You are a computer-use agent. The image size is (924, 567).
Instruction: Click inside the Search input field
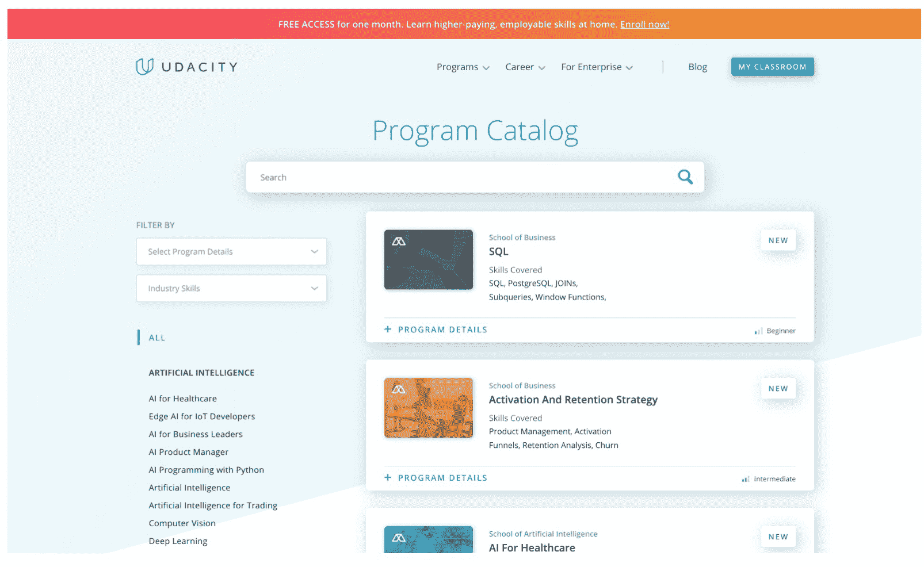460,178
